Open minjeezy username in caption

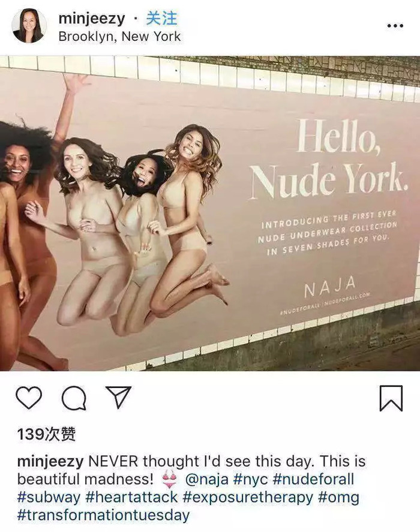tap(50, 462)
